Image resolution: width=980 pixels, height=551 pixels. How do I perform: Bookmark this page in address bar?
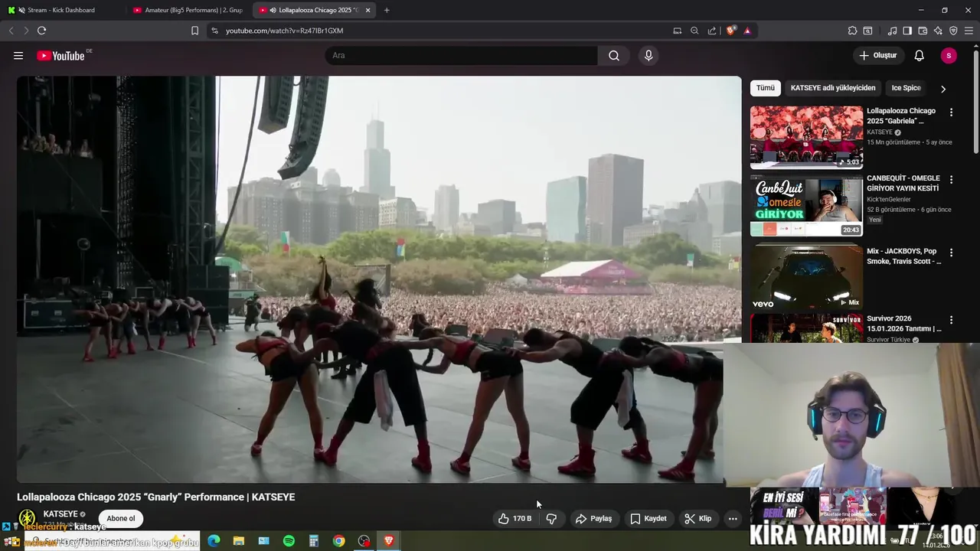click(x=194, y=31)
